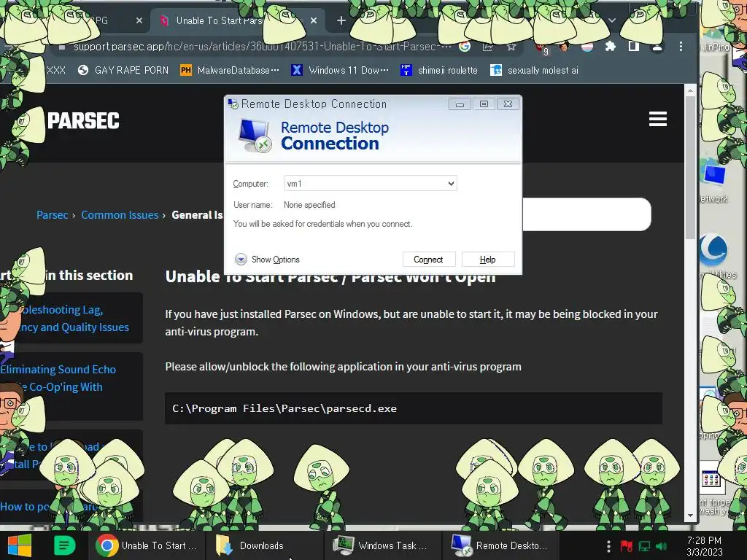
Task: Open the Computer dropdown arrow next to vm1
Action: [x=451, y=183]
